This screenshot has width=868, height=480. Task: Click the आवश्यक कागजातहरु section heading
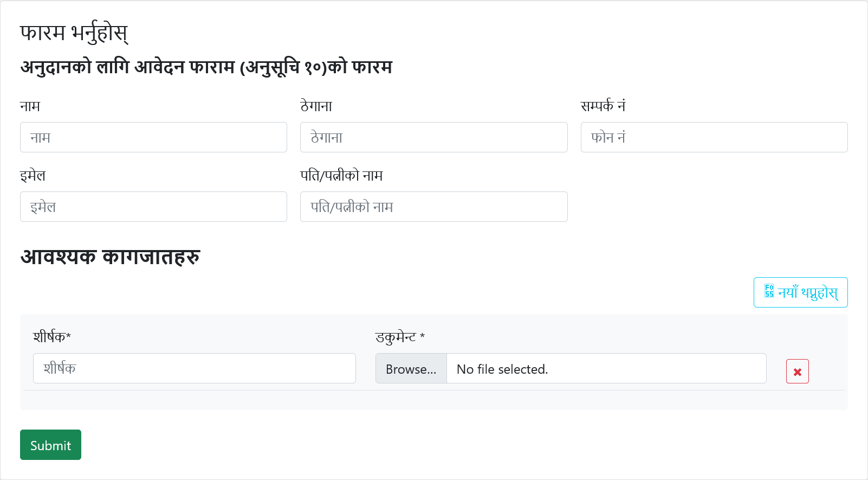(111, 257)
